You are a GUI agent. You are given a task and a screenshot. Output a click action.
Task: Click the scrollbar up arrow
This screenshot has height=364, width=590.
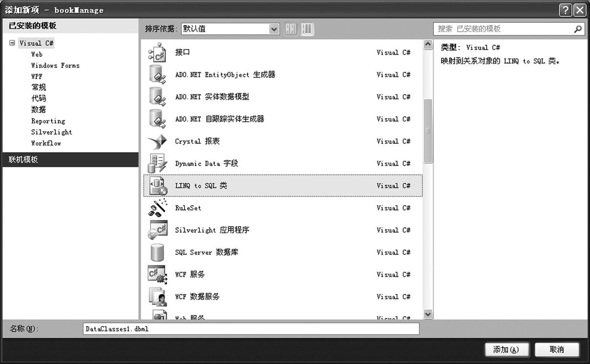(428, 44)
